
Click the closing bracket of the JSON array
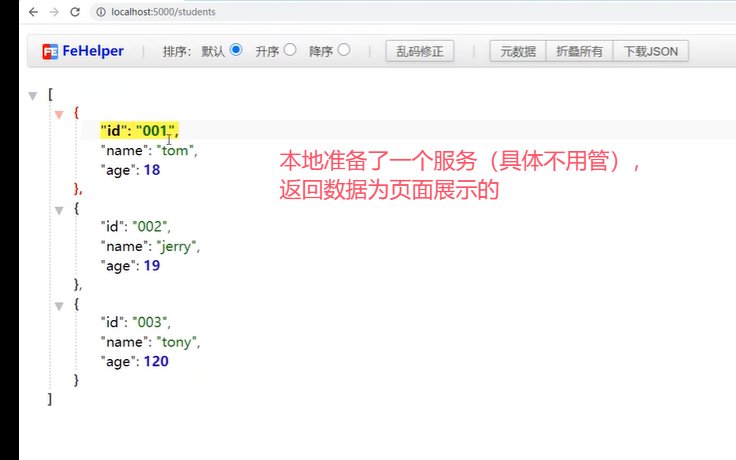click(49, 399)
